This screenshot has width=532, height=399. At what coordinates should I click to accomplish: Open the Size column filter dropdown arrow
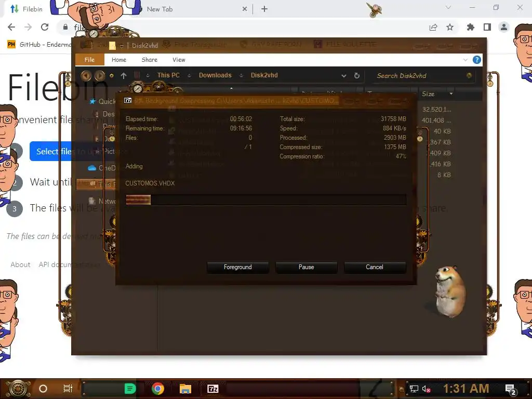click(x=451, y=94)
